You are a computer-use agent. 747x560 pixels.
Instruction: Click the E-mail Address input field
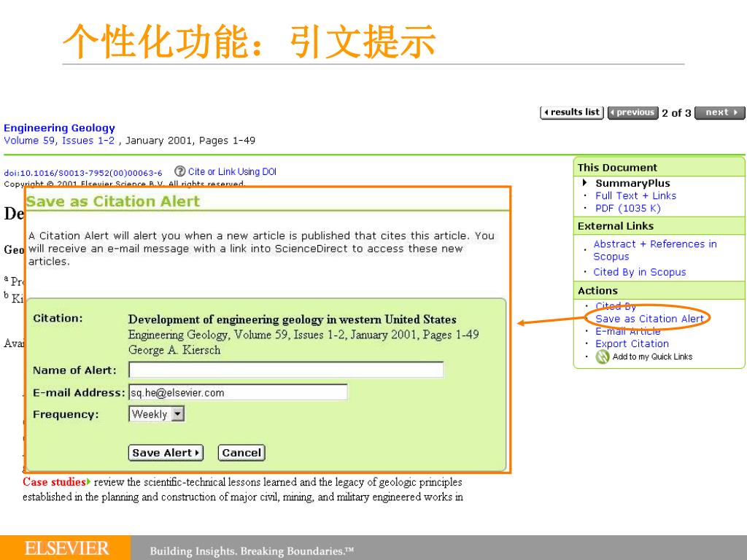click(x=238, y=392)
